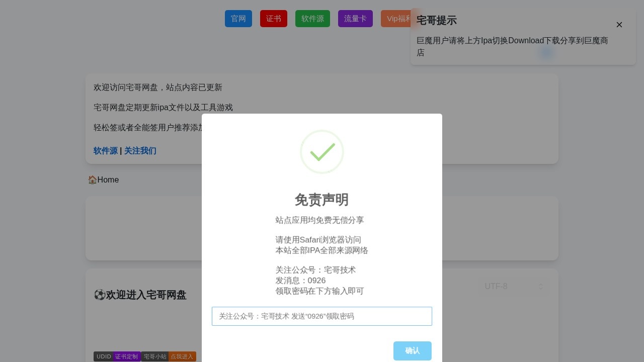Open the green 软件源 navigation button
Viewport: 644px width, 362px height.
click(x=312, y=19)
